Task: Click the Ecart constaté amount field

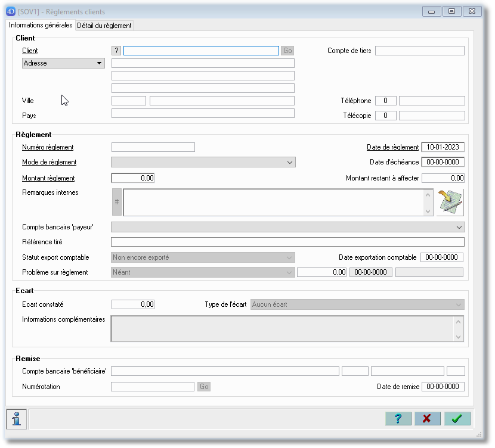Action: (x=133, y=304)
